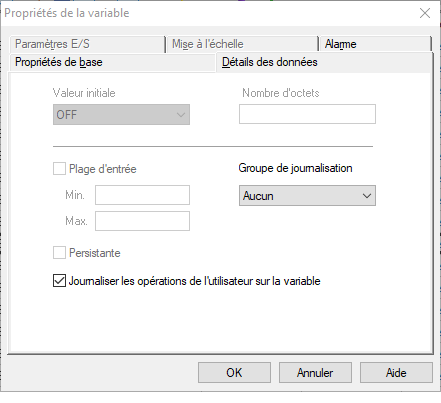
Task: Open help with the Aide button
Action: [x=396, y=373]
